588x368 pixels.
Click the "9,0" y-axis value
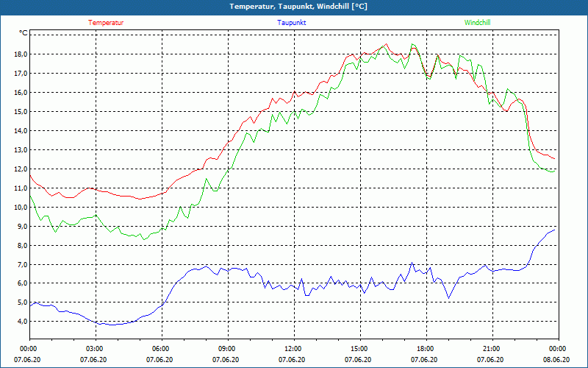click(22, 227)
